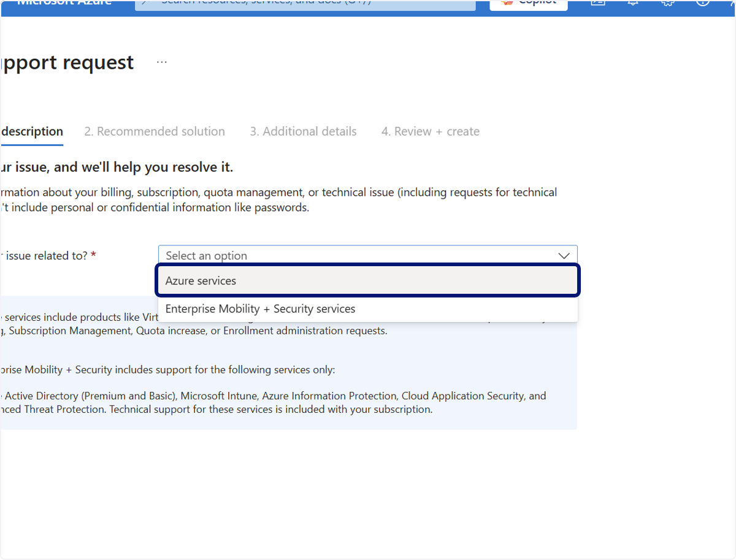Click the 'we'll help you resolve it' heading
This screenshot has width=736, height=560.
click(x=117, y=167)
